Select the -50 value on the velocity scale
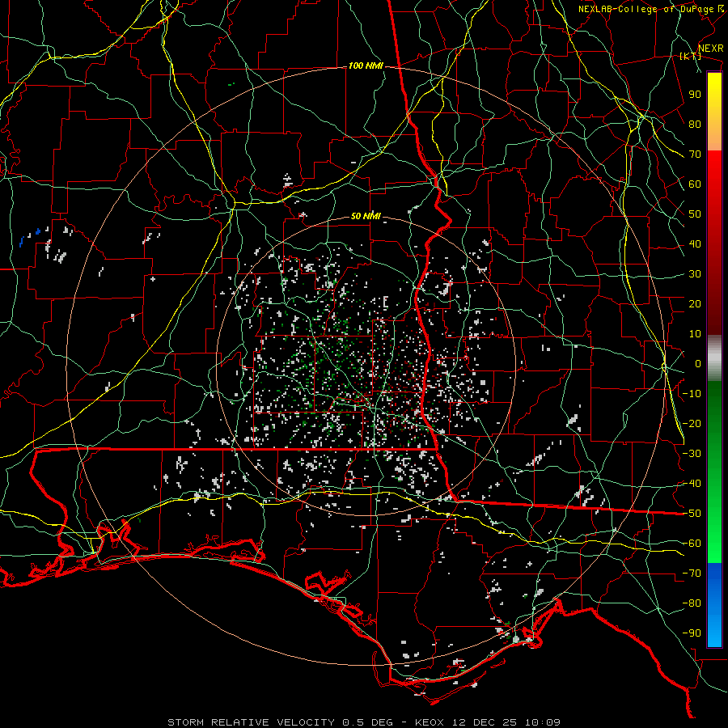The image size is (728, 728). (692, 514)
